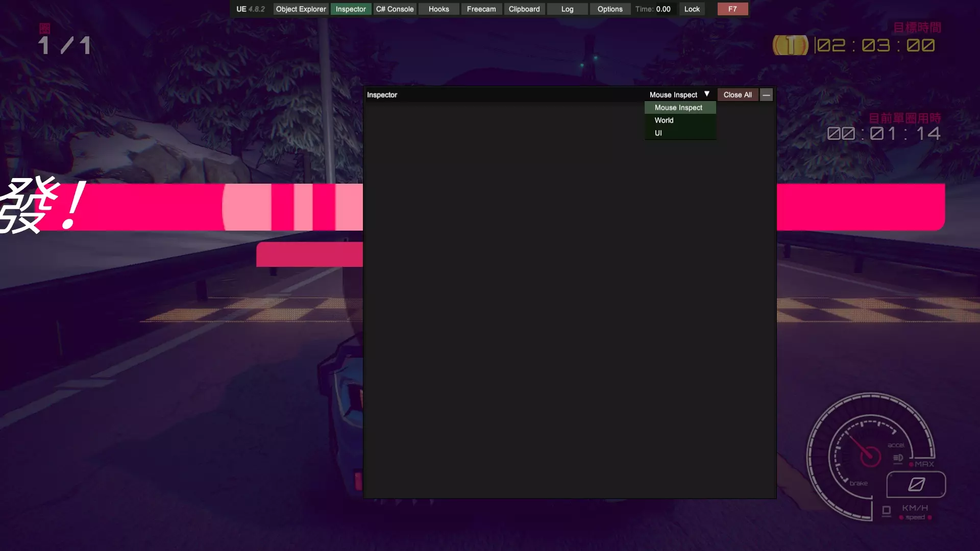Screen dimensions: 980x551
Task: Choose World option in dropdown
Action: 664,120
